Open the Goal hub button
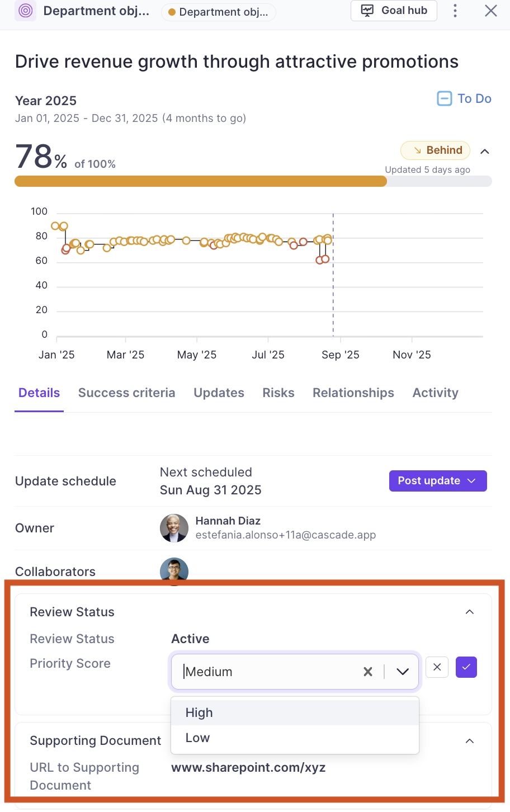 pos(394,11)
